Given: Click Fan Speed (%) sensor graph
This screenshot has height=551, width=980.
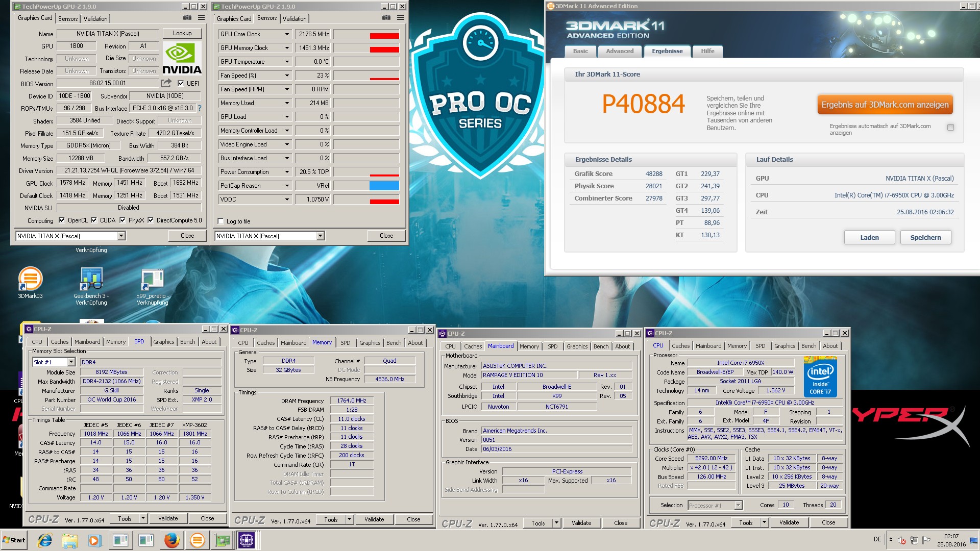Looking at the screenshot, I should point(366,76).
